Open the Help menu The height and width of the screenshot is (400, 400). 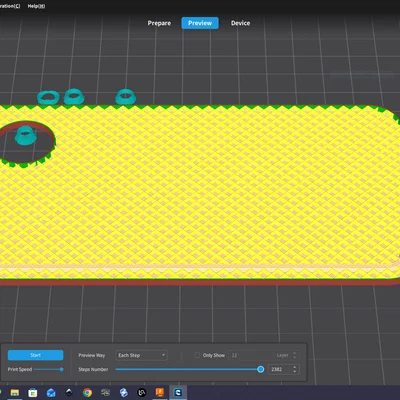coord(36,6)
